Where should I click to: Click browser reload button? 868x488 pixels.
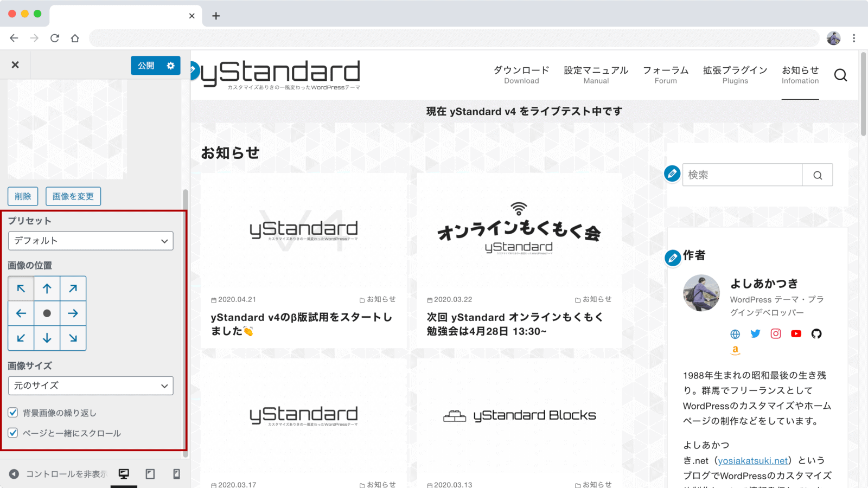55,38
